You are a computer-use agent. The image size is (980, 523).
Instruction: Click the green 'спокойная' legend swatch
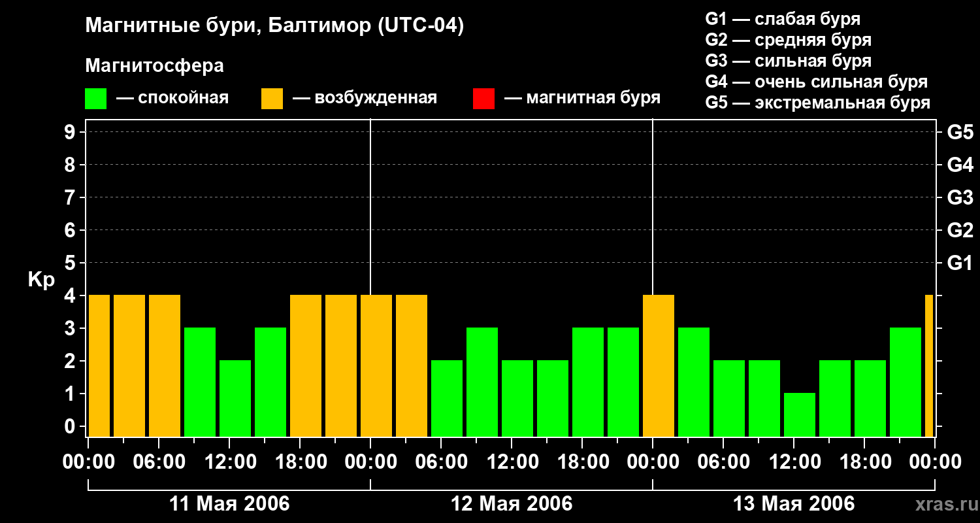[x=95, y=99]
